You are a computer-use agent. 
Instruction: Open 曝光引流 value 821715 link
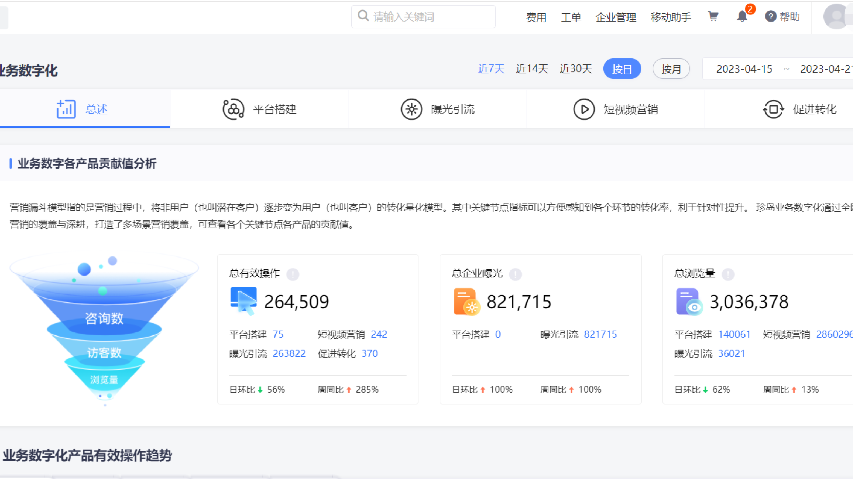pyautogui.click(x=601, y=334)
